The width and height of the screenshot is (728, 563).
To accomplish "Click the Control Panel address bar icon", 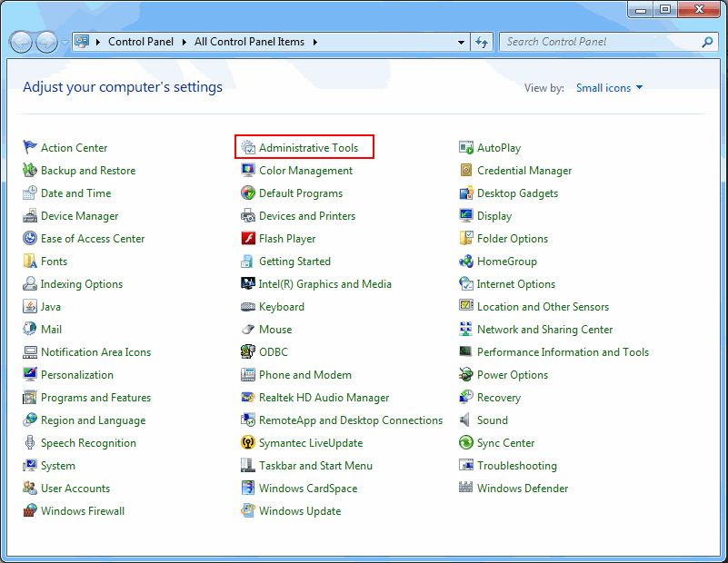I will tap(82, 42).
